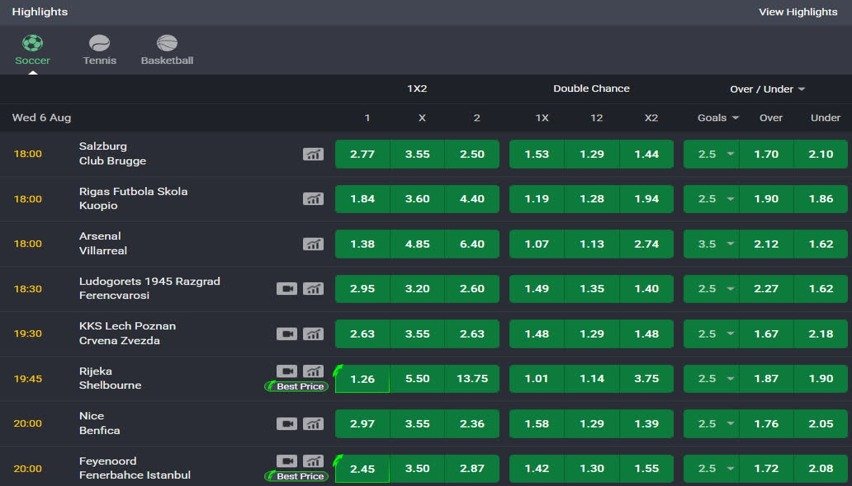Select the Basketball icon

pos(167,42)
